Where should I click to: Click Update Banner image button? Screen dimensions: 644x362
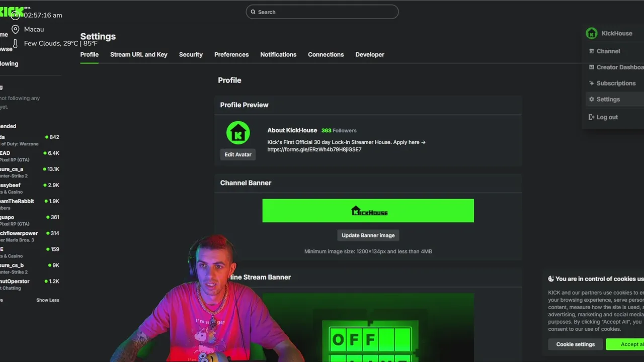368,235
